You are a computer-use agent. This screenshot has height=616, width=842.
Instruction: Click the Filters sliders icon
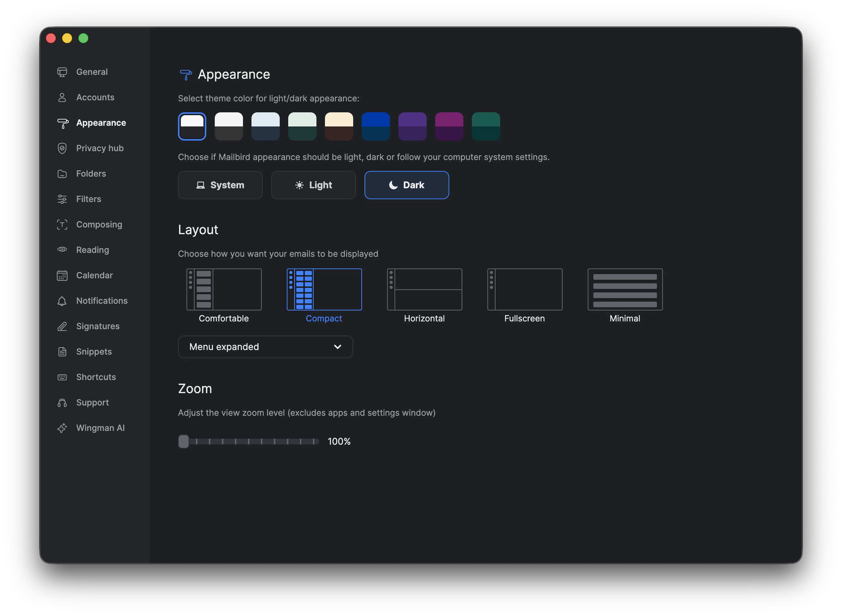(x=62, y=199)
